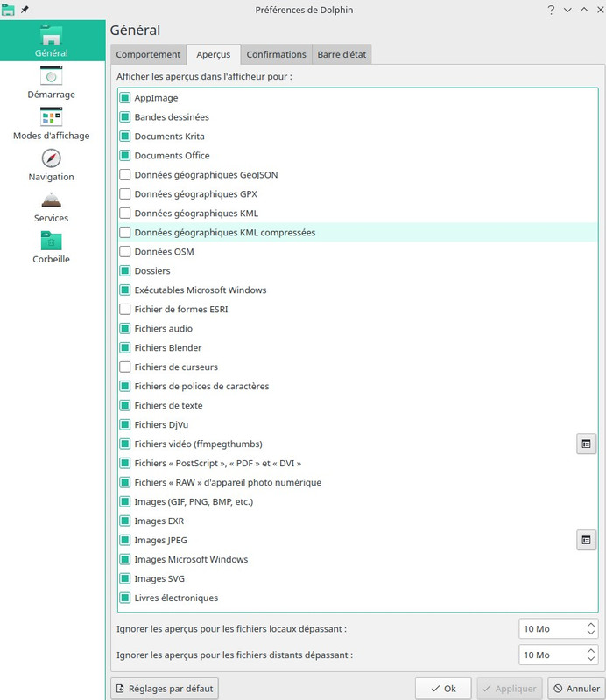Confirm with the Ok button
This screenshot has width=606, height=700.
[x=443, y=689]
